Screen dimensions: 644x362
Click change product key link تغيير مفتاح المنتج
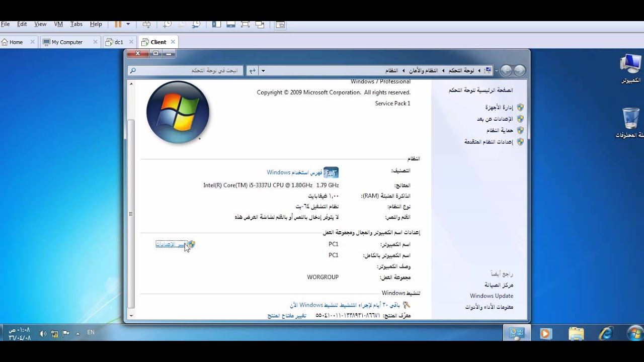(286, 316)
